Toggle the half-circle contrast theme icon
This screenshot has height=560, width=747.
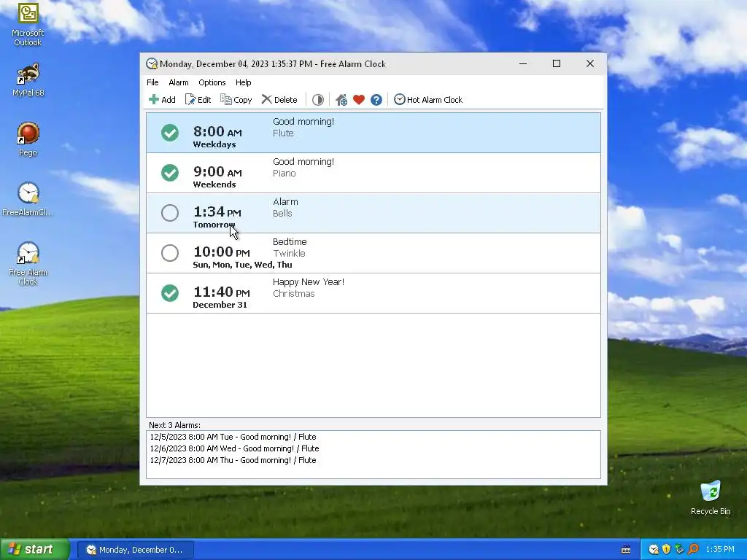coord(318,99)
